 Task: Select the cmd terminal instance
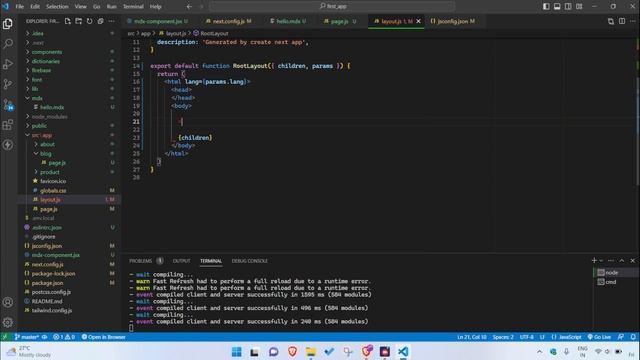(616, 282)
